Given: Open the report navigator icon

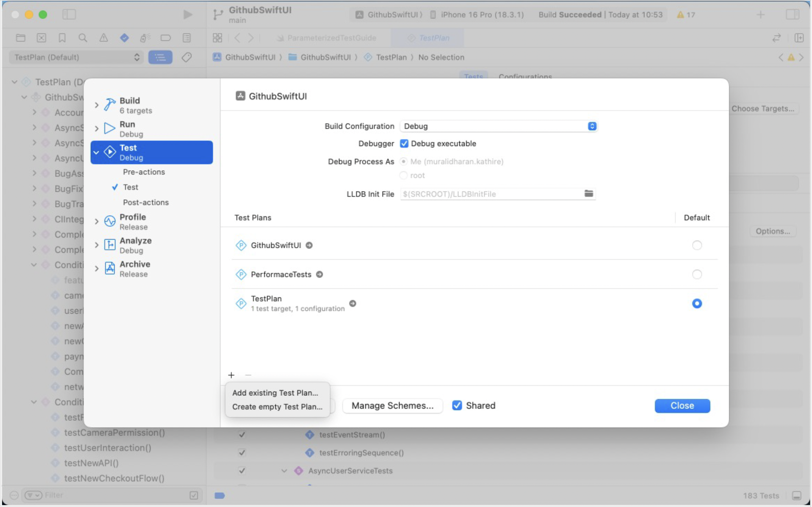Looking at the screenshot, I should point(187,38).
